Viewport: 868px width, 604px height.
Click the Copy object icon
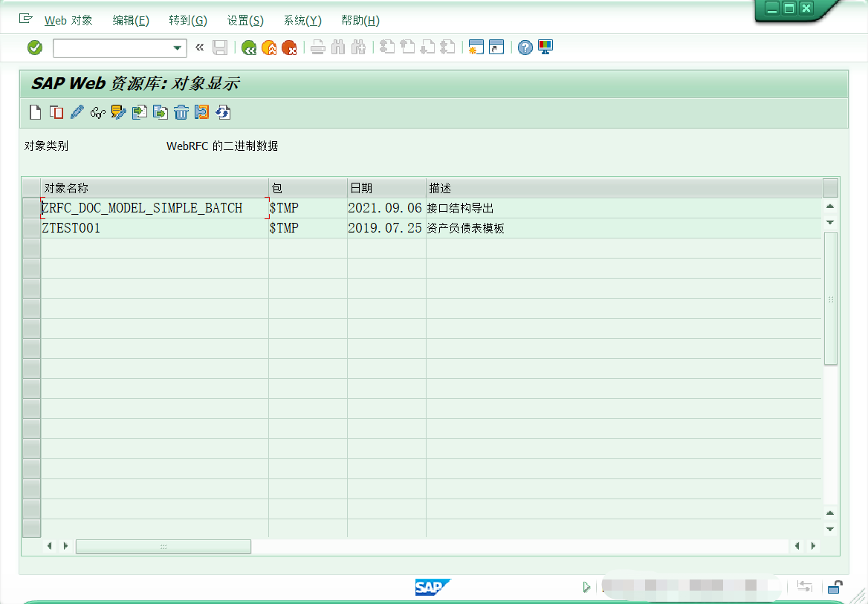pos(56,112)
